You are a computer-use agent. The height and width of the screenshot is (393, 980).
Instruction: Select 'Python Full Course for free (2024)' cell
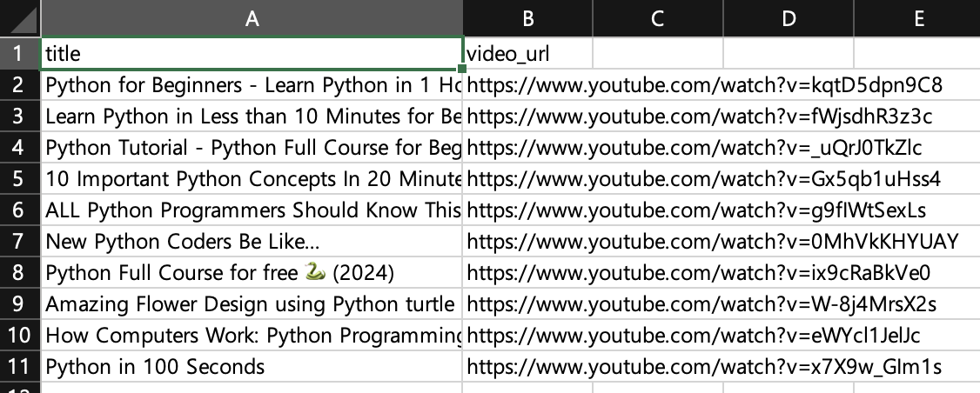(252, 272)
